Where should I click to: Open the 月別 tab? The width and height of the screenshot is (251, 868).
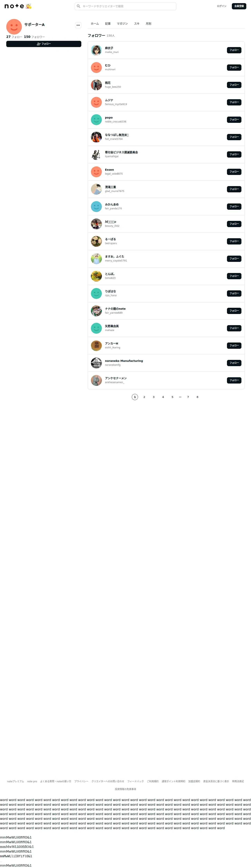tap(148, 24)
